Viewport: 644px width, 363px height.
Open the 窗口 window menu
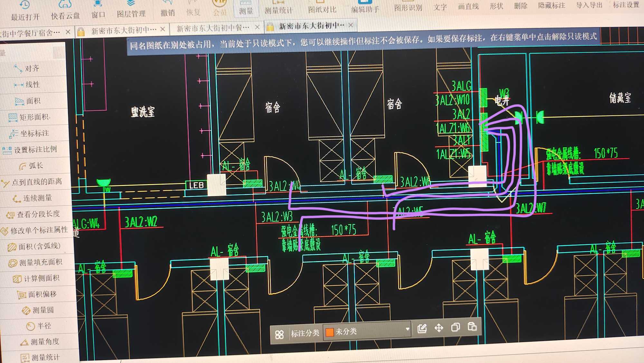coord(98,9)
